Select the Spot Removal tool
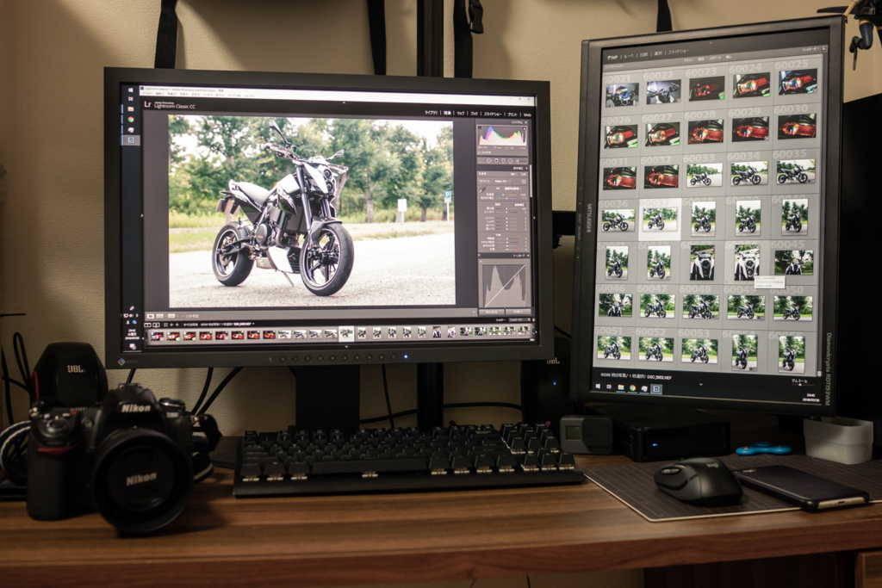The image size is (882, 588). click(x=489, y=161)
